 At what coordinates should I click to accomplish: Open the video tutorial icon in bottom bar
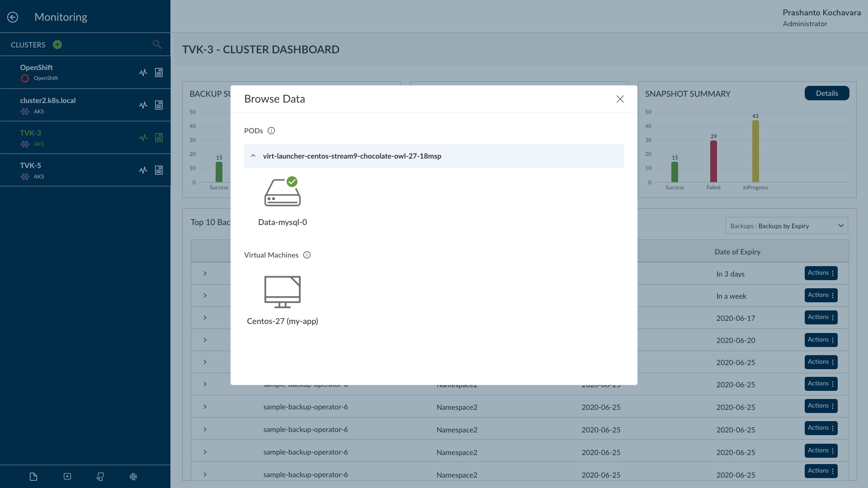[67, 477]
